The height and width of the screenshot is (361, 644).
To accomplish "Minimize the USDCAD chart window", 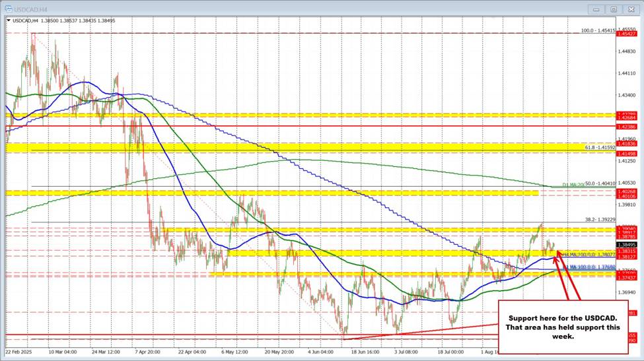I will [x=597, y=9].
